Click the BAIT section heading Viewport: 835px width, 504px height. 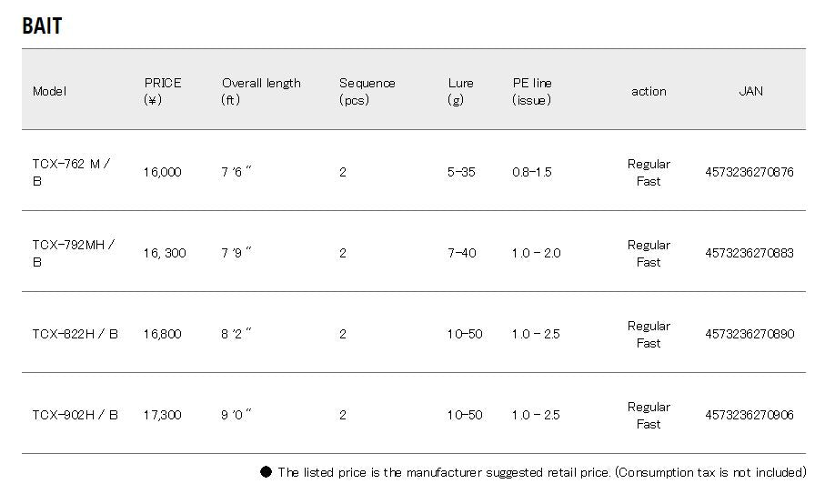click(x=42, y=26)
